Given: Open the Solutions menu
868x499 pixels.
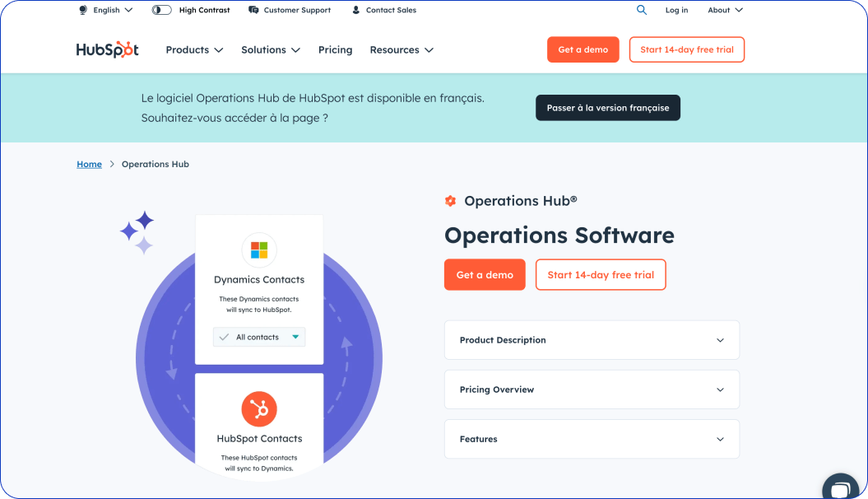Looking at the screenshot, I should click(x=271, y=50).
